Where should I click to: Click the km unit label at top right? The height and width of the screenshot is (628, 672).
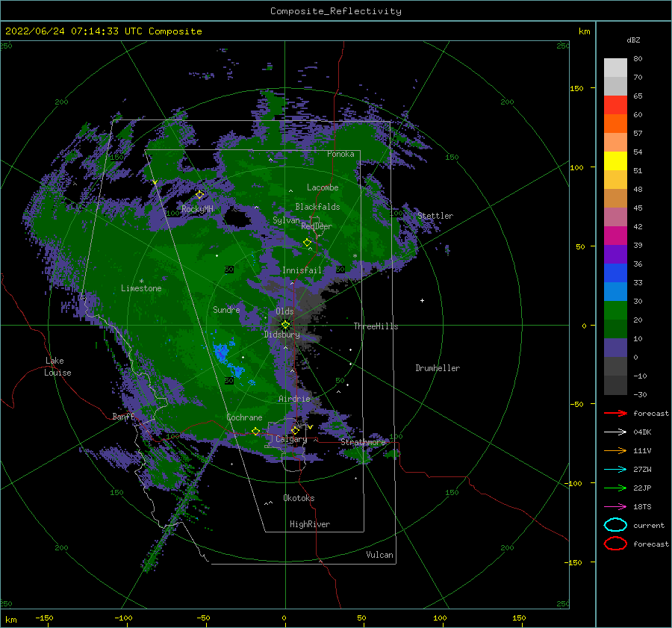click(x=585, y=31)
